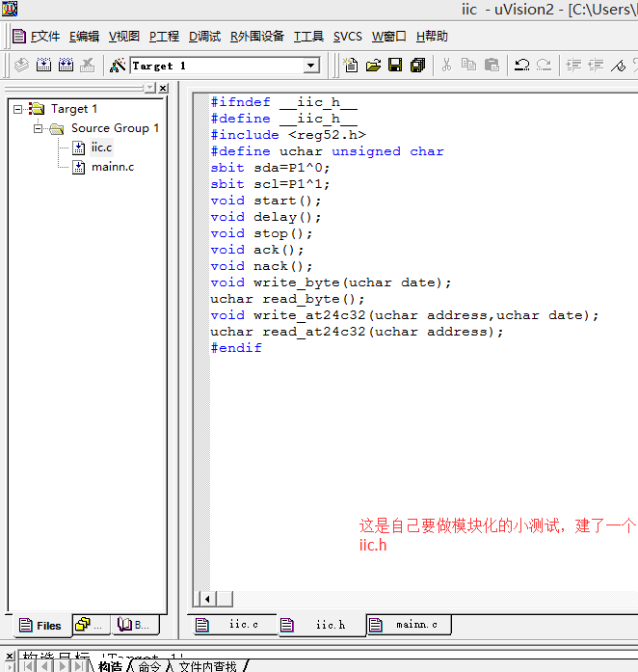Select mainn.c in project tree
638x672 pixels.
tap(113, 167)
